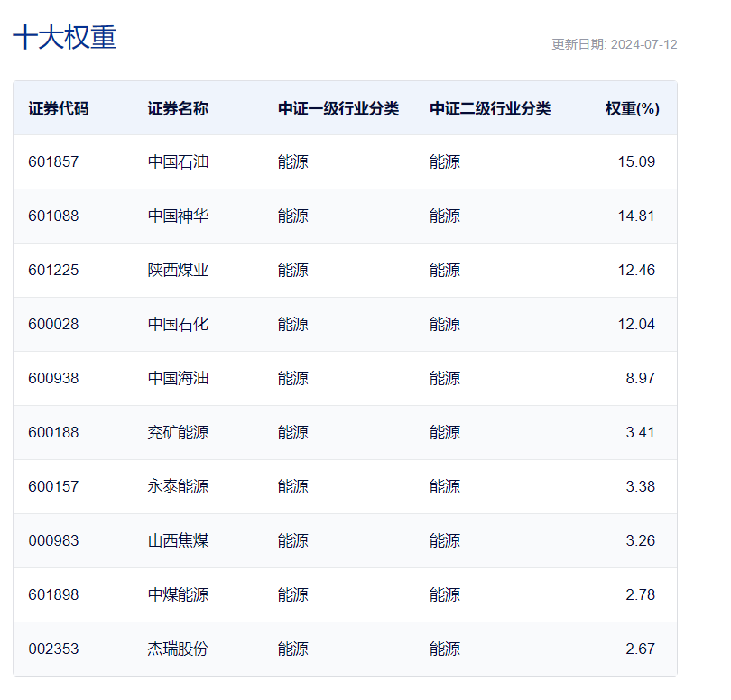Click stock code 600028
Screen dimensions: 731x700
tap(53, 324)
